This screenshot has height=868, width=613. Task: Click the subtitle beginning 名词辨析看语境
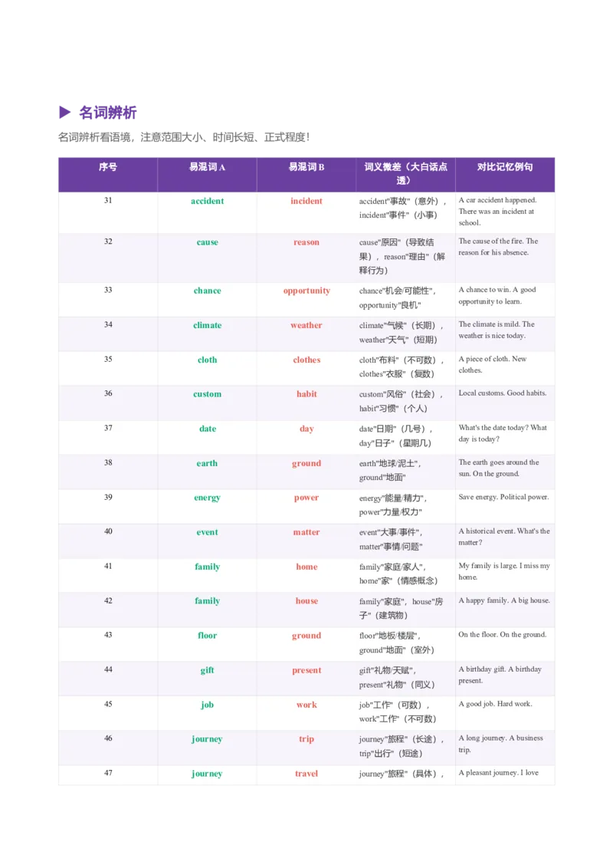[x=184, y=136]
